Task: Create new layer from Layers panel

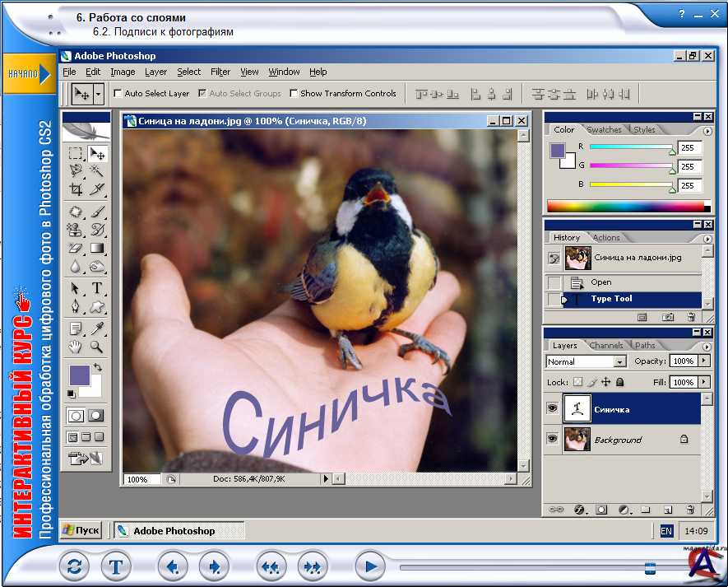Action: (x=667, y=510)
